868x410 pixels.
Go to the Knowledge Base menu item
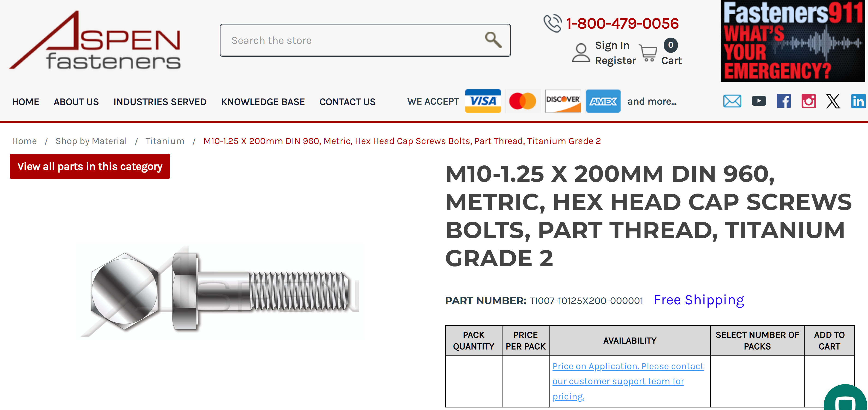[x=263, y=102]
